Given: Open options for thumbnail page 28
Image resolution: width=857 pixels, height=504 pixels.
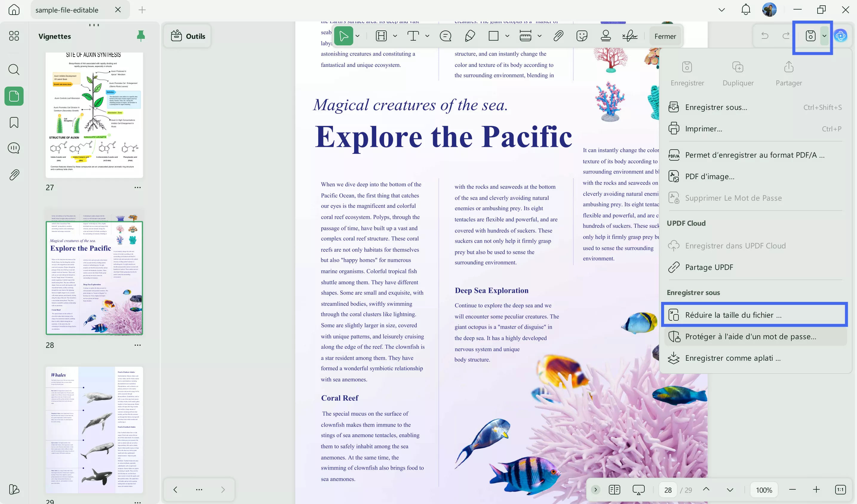Looking at the screenshot, I should point(137,345).
